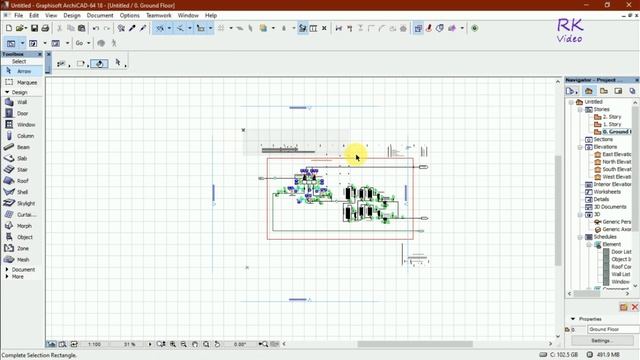Image resolution: width=640 pixels, height=360 pixels.
Task: Click the Print icon
Action: point(45,28)
